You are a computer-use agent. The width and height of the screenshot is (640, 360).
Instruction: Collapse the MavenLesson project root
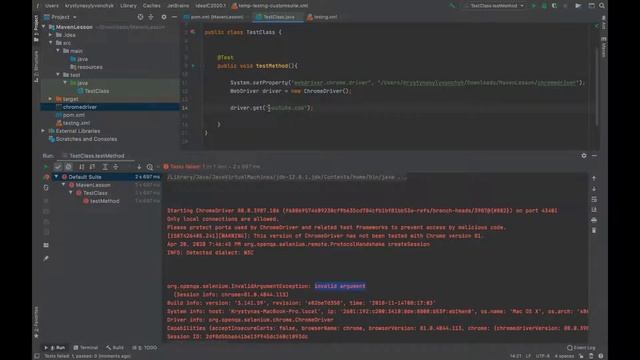pyautogui.click(x=44, y=27)
